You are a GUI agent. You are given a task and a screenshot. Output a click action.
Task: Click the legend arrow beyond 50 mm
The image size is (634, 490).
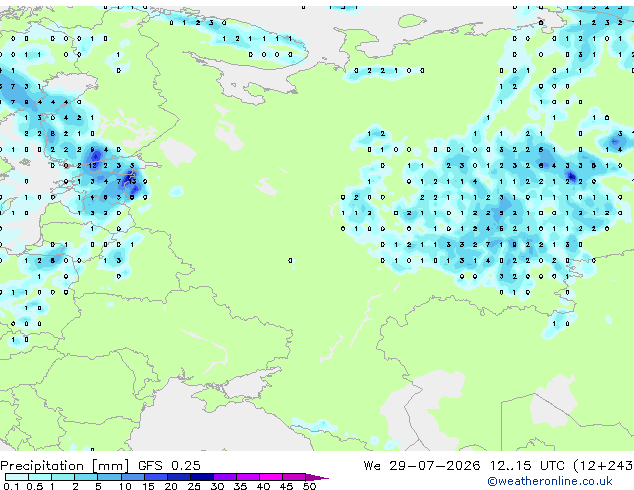[x=317, y=477]
